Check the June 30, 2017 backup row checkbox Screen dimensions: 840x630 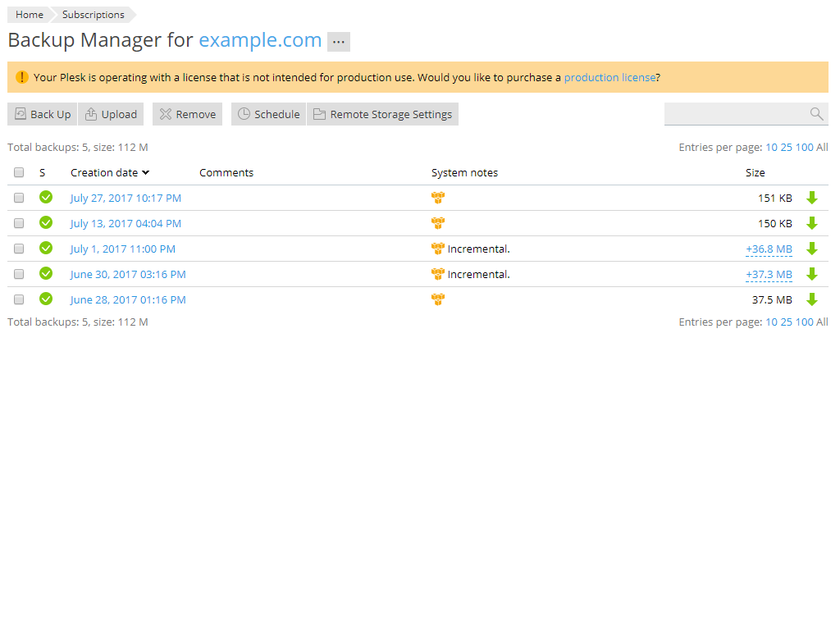click(x=19, y=274)
